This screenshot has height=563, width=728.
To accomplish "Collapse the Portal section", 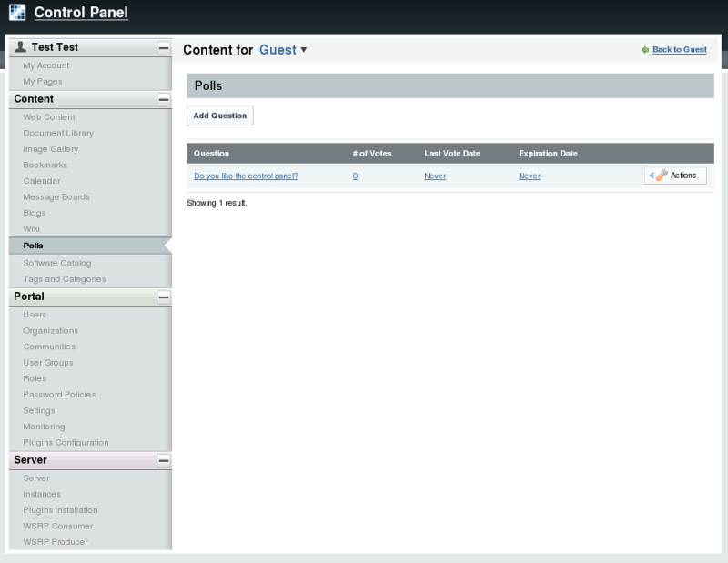I will pyautogui.click(x=164, y=297).
